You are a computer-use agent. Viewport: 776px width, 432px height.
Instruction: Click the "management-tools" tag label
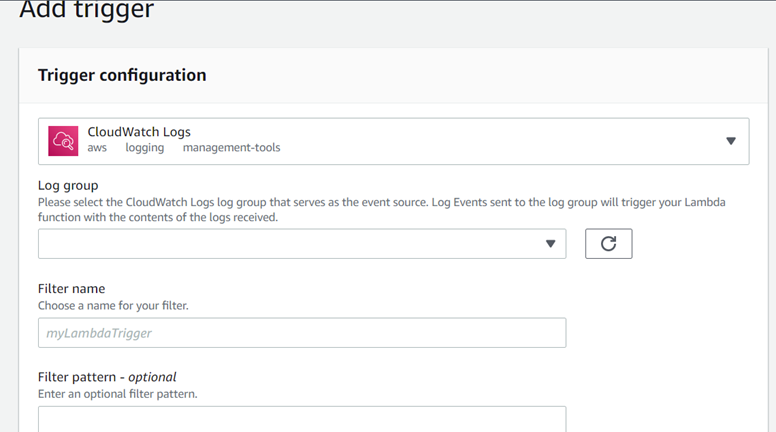tap(231, 148)
